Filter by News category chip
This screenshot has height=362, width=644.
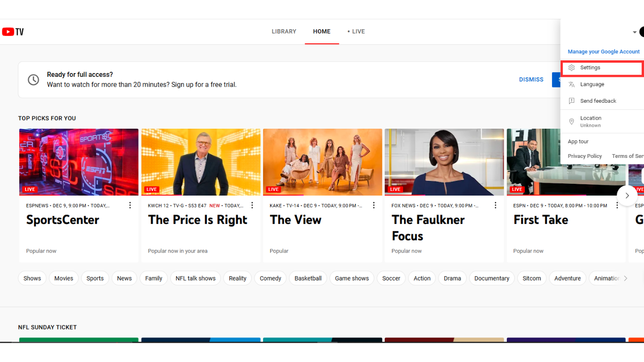tap(124, 278)
